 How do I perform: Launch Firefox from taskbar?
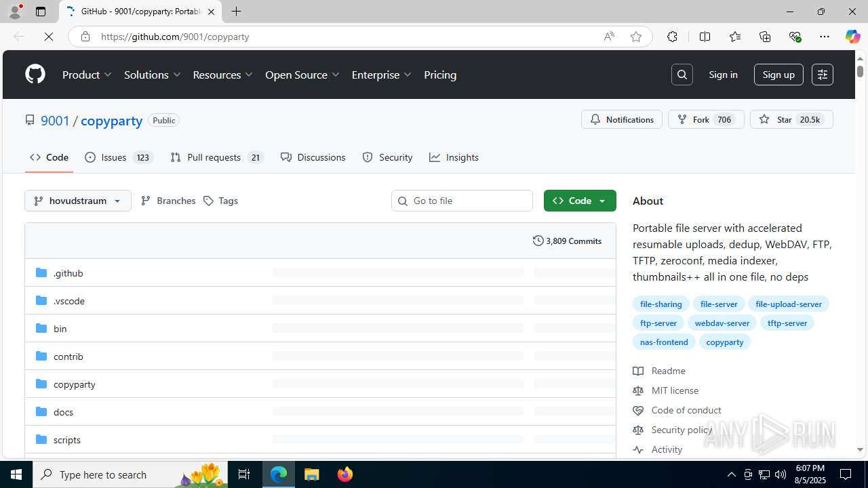[345, 474]
